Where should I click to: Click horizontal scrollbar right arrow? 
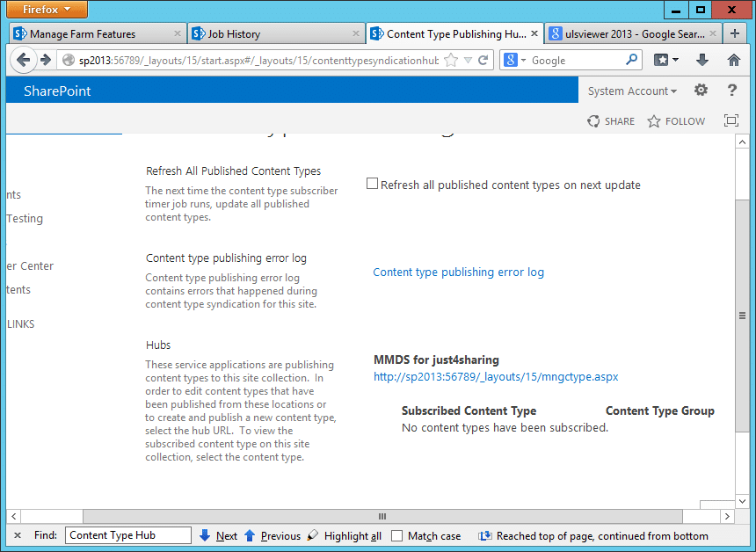coord(727,516)
